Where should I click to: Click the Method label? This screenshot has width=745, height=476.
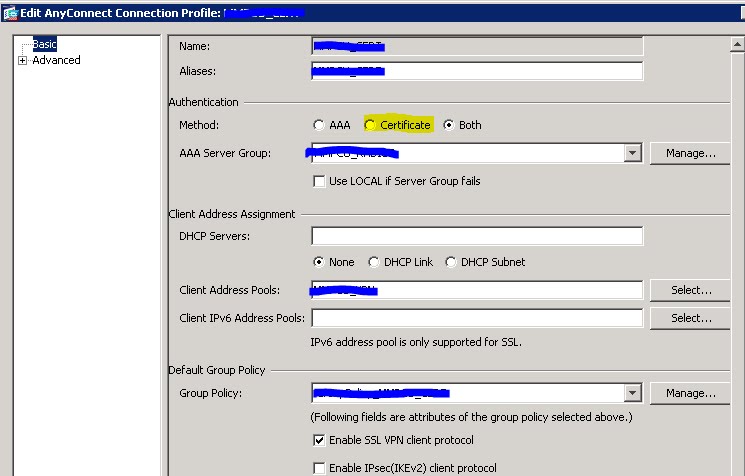point(199,125)
